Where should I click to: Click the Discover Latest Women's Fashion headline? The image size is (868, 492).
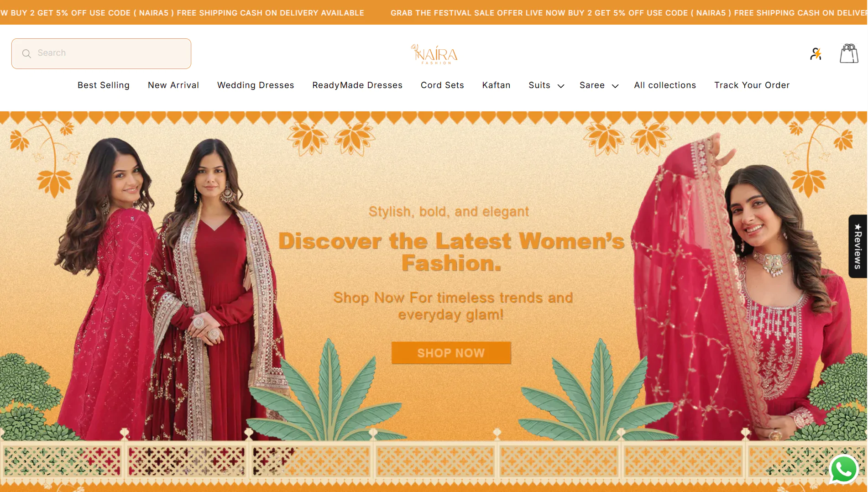(x=451, y=252)
